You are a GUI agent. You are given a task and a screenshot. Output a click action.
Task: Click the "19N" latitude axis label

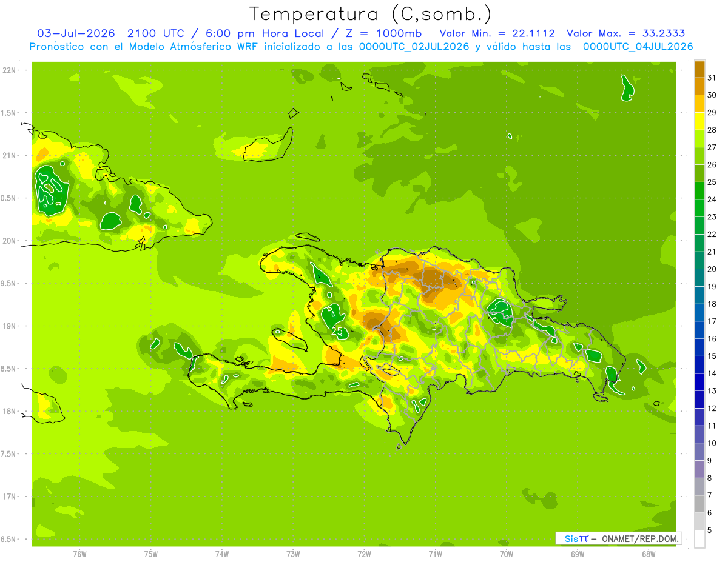click(x=9, y=326)
